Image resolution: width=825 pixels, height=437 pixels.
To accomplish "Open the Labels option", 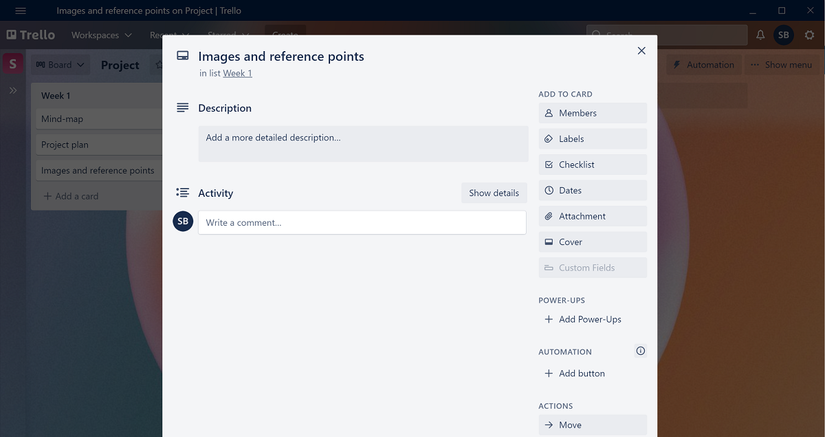I will (592, 139).
